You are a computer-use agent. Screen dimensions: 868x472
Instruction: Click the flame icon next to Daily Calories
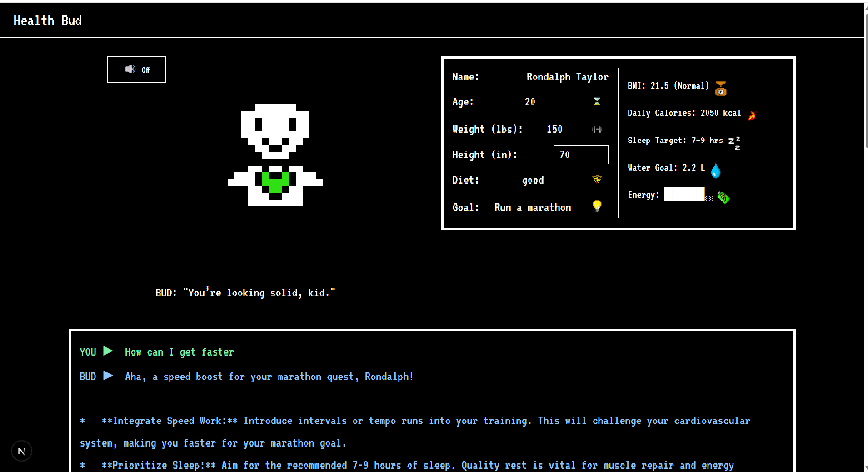[x=752, y=115]
